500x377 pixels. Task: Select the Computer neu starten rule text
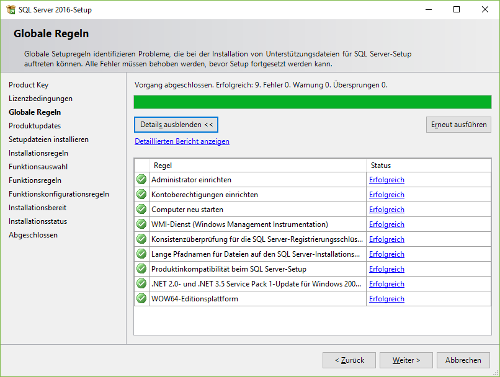pyautogui.click(x=187, y=209)
